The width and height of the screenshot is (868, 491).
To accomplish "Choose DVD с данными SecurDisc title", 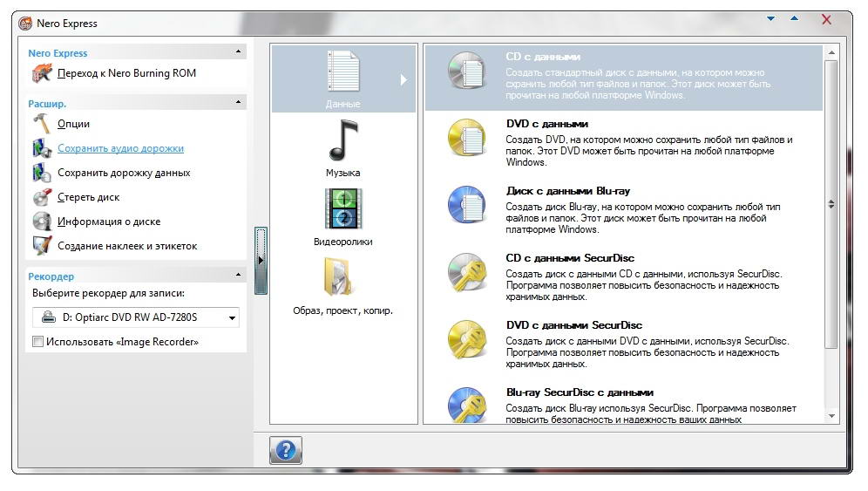I will point(574,324).
